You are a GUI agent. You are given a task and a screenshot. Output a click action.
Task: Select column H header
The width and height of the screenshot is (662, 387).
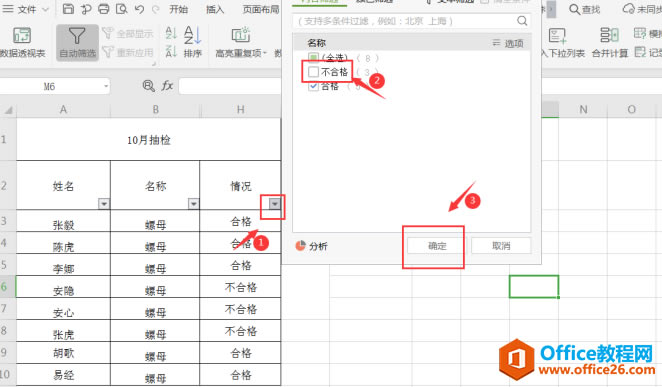(241, 110)
